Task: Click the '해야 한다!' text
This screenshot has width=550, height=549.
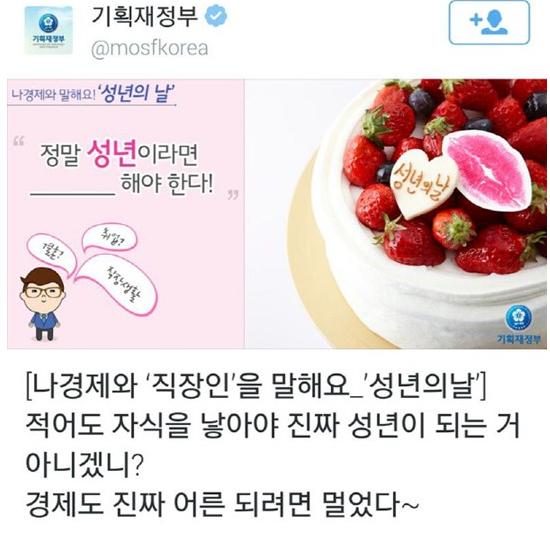Action: click(167, 183)
